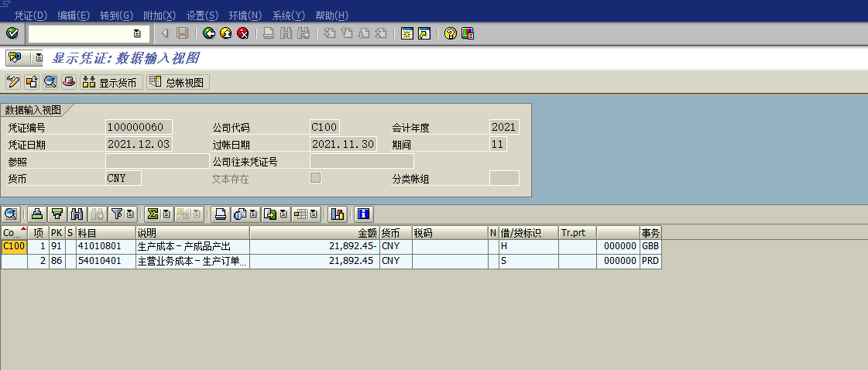The width and height of the screenshot is (868, 370).
Task: Click the 显示货币 button
Action: point(112,82)
